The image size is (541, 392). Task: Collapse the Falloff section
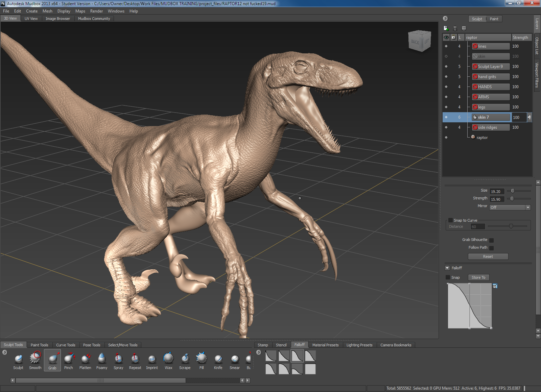tap(447, 268)
